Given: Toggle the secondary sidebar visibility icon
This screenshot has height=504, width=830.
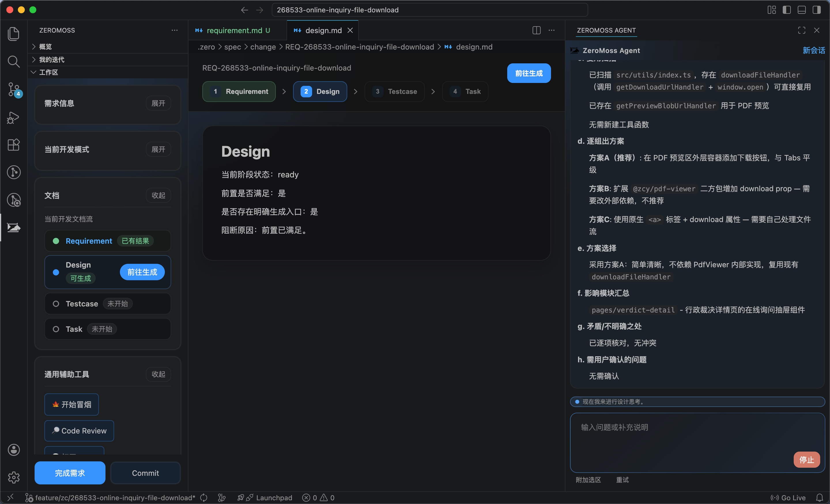Looking at the screenshot, I should coord(816,10).
